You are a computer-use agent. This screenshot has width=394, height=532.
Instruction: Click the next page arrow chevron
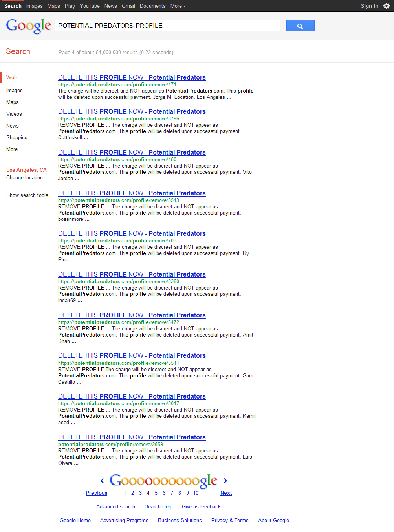(225, 481)
